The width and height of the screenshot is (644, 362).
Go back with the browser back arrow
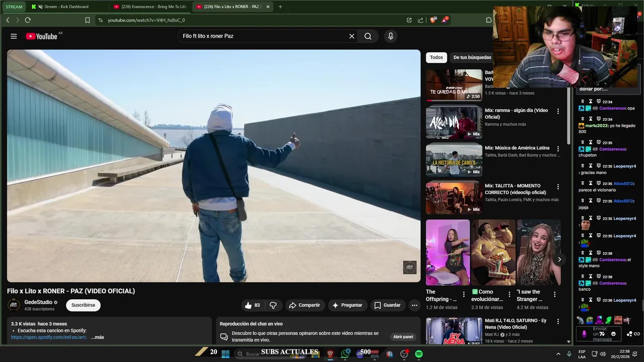click(x=8, y=20)
